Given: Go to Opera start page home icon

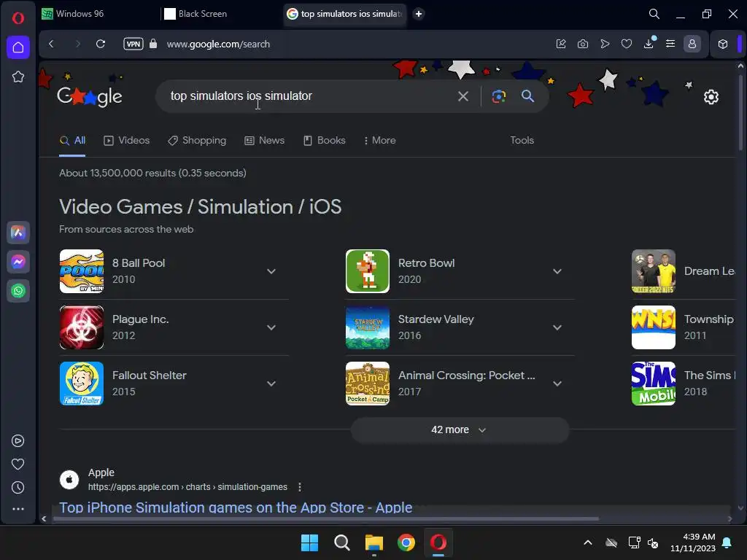Looking at the screenshot, I should click(18, 47).
